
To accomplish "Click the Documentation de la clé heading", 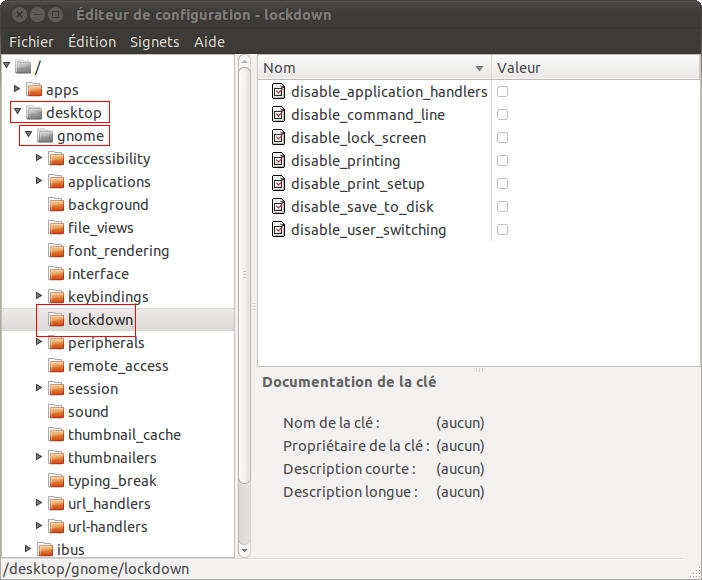I will click(349, 382).
